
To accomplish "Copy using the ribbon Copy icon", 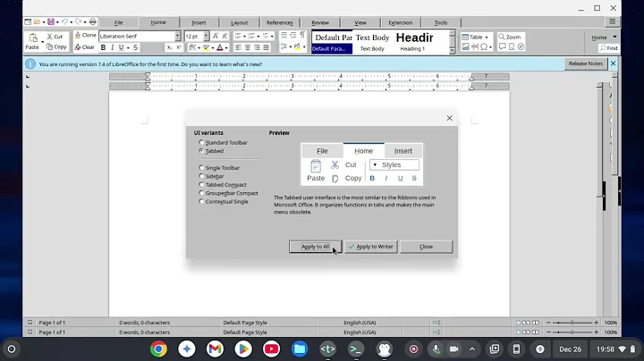I will coord(50,46).
